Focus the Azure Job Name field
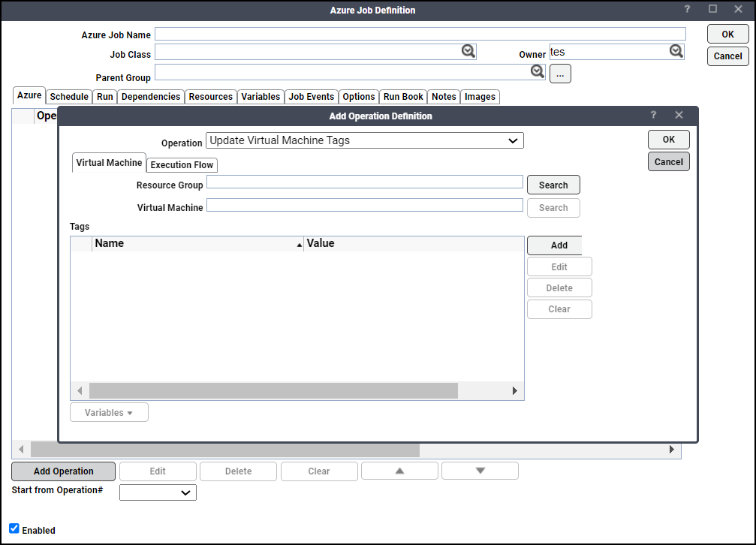 pos(420,34)
